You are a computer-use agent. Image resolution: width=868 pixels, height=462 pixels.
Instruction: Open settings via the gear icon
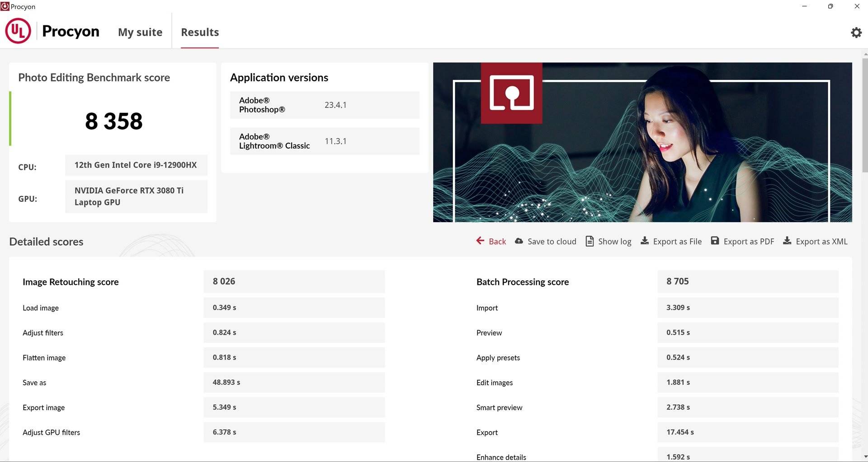tap(856, 33)
